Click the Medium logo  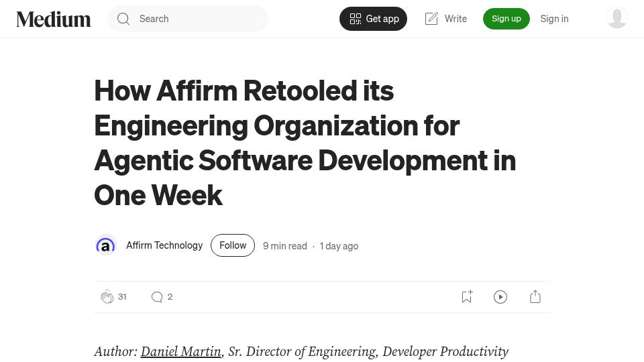click(x=54, y=19)
